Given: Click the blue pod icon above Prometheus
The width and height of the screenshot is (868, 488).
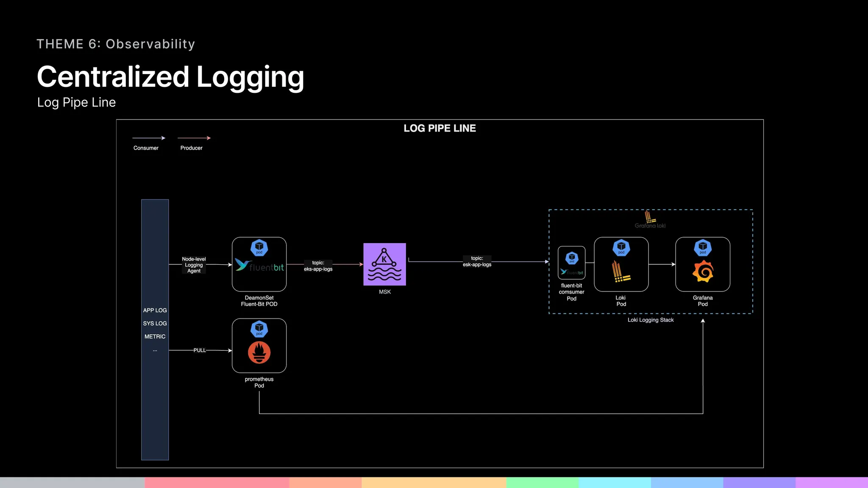Looking at the screenshot, I should [259, 329].
